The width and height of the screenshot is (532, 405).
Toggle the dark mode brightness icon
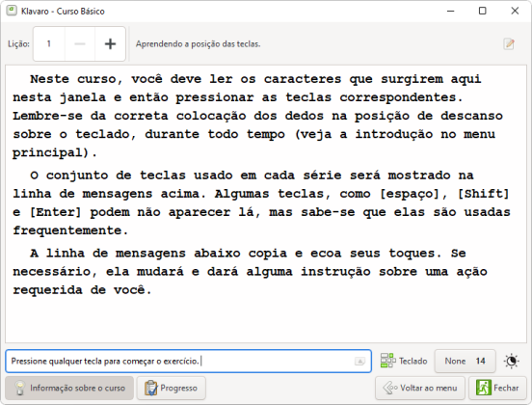click(512, 361)
